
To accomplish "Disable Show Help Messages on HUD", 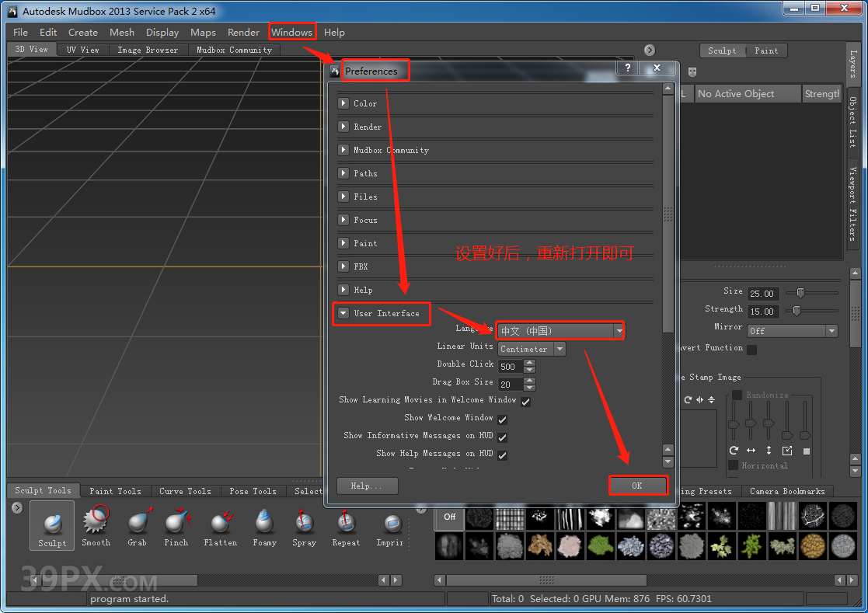I will tap(502, 454).
